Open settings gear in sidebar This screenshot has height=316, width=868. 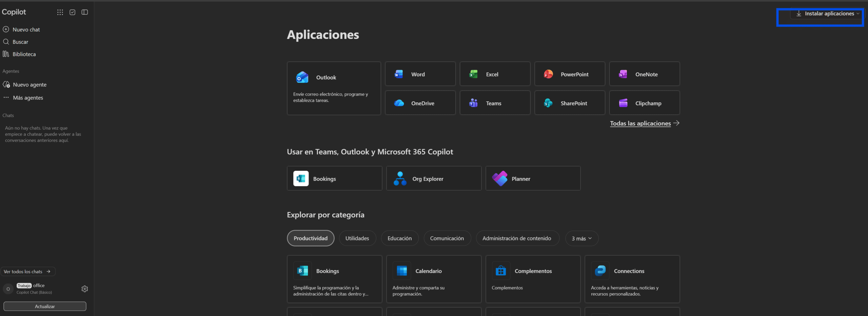(85, 289)
